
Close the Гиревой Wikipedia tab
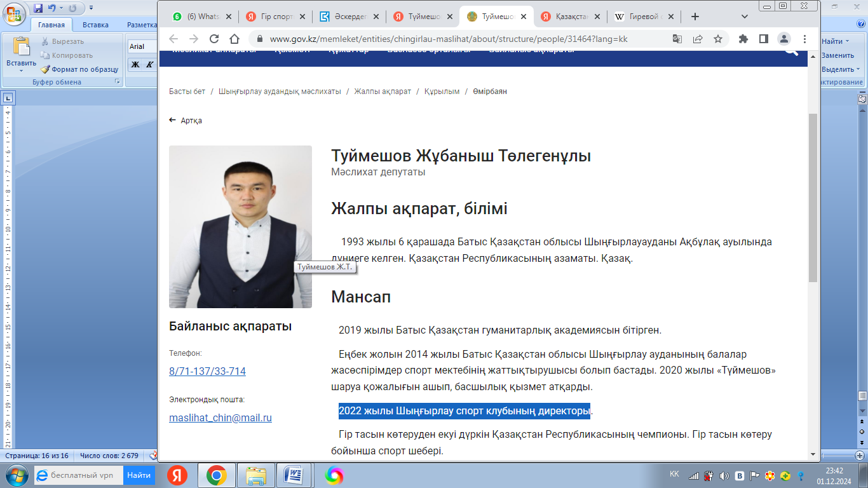pyautogui.click(x=671, y=17)
